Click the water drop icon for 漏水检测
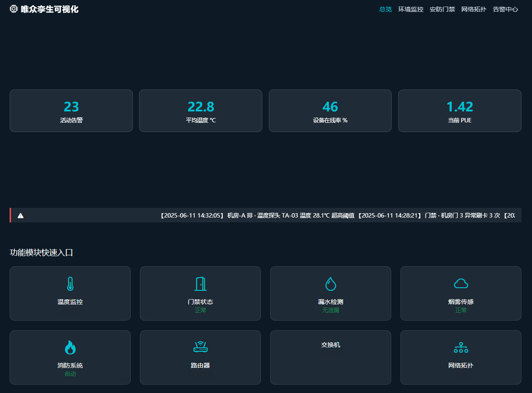 click(331, 284)
